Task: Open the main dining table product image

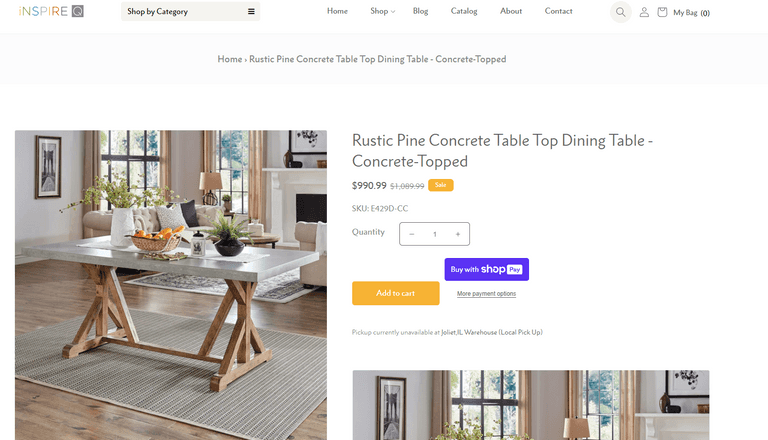Action: pyautogui.click(x=171, y=285)
